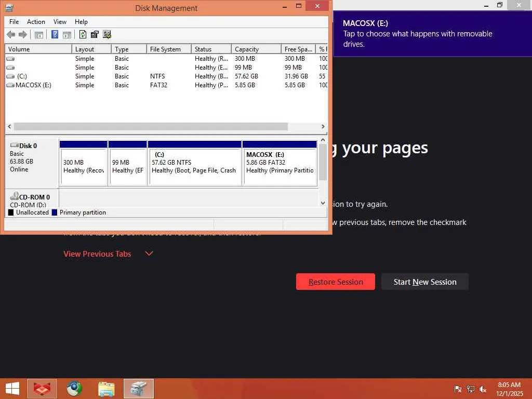Click the 57.62 GB capacity cell
The height and width of the screenshot is (399, 532).
click(246, 76)
